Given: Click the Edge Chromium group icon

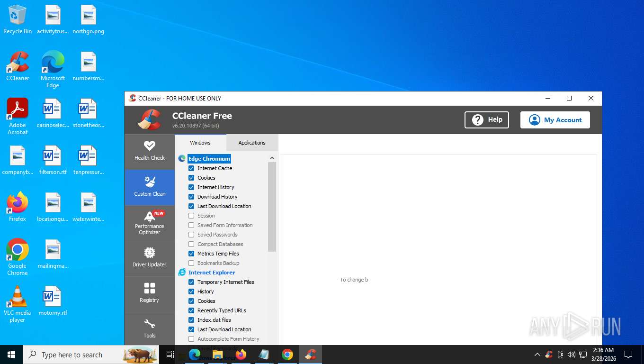Looking at the screenshot, I should tap(182, 159).
